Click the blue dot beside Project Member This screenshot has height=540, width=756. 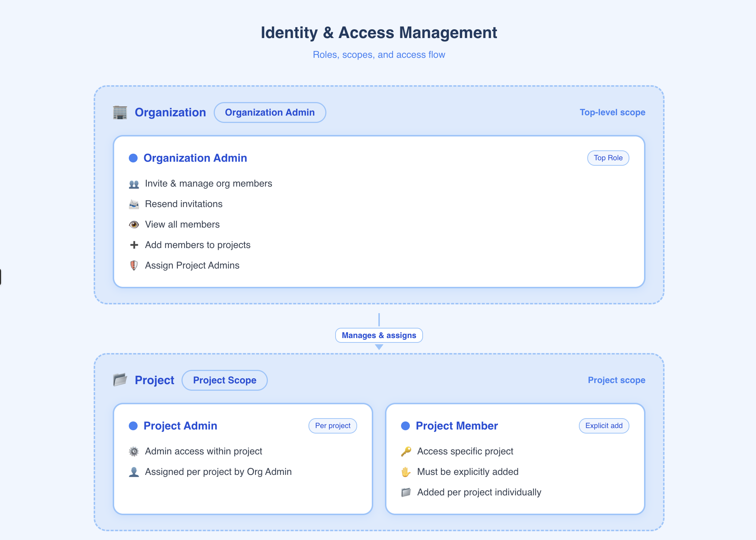405,426
